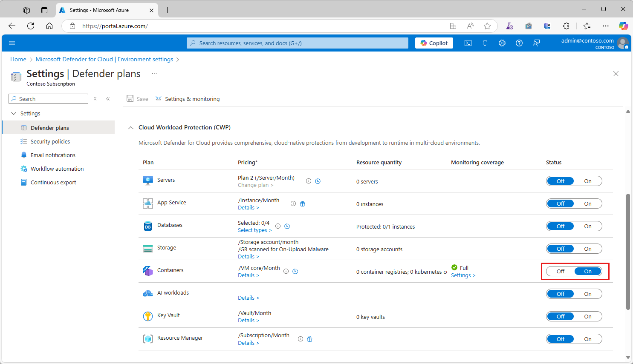This screenshot has width=633, height=364.
Task: Select Workflow automation menu item
Action: pos(57,169)
